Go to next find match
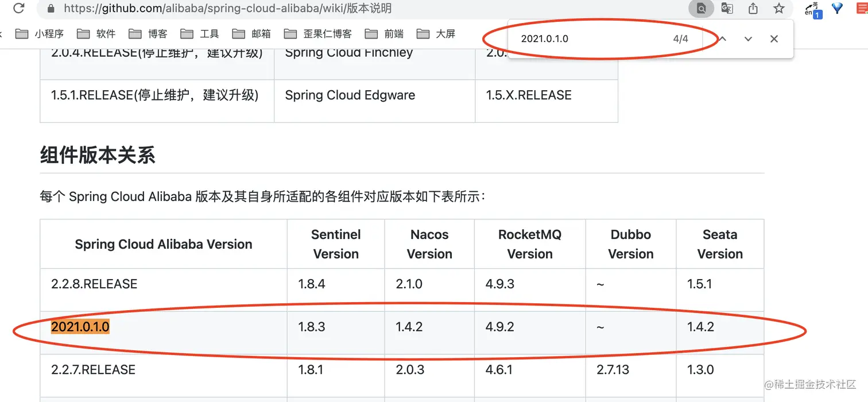The width and height of the screenshot is (868, 402). 748,39
